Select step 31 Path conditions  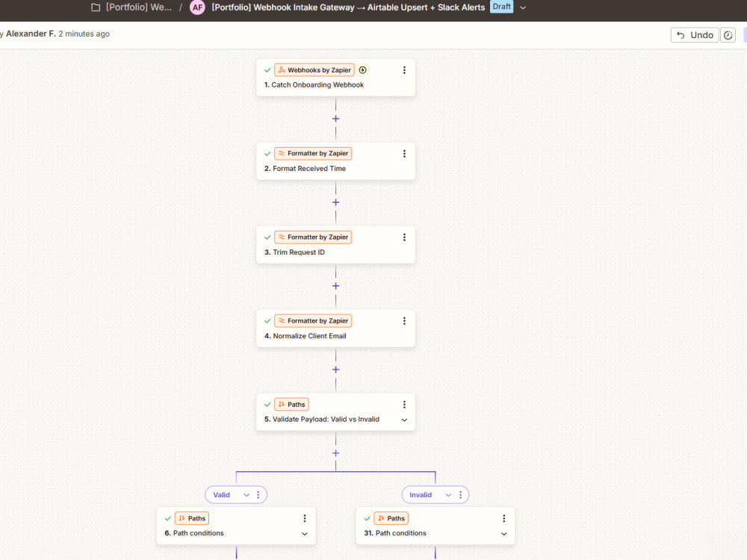[436, 526]
